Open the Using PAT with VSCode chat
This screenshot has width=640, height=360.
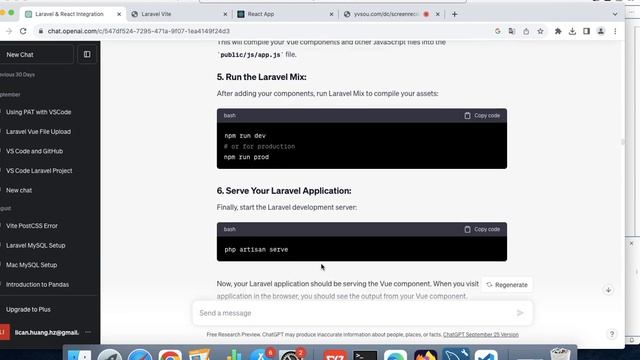(x=38, y=112)
